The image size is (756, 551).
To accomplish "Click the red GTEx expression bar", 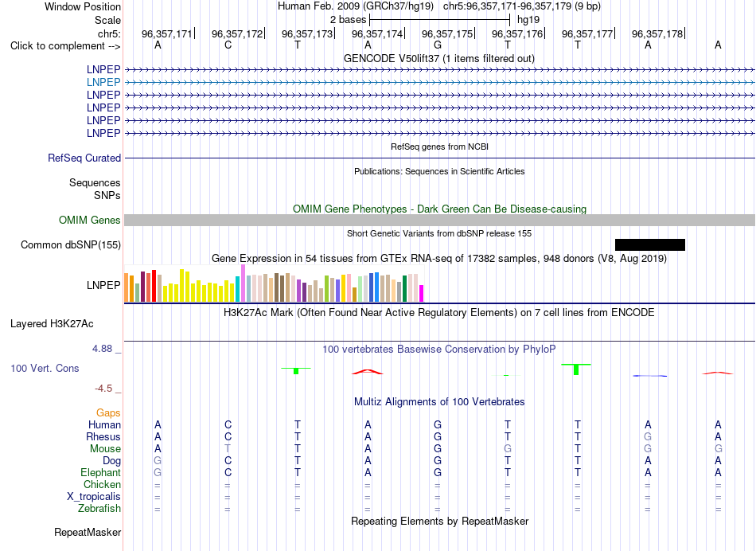I will click(154, 286).
